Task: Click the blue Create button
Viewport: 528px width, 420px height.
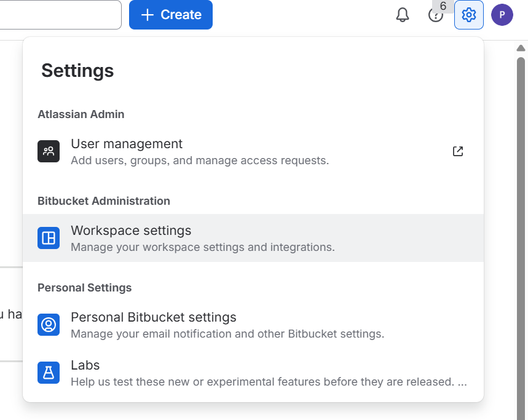Action: tap(171, 15)
